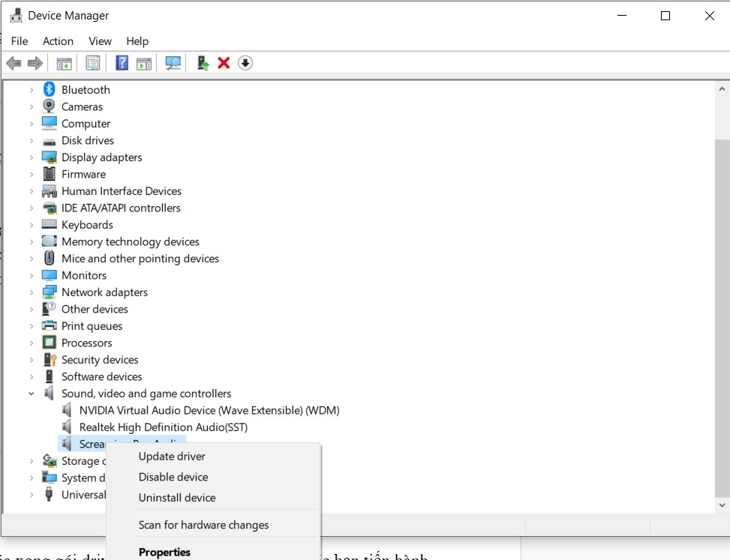Click the Show/Hide Console Tree icon

[65, 63]
